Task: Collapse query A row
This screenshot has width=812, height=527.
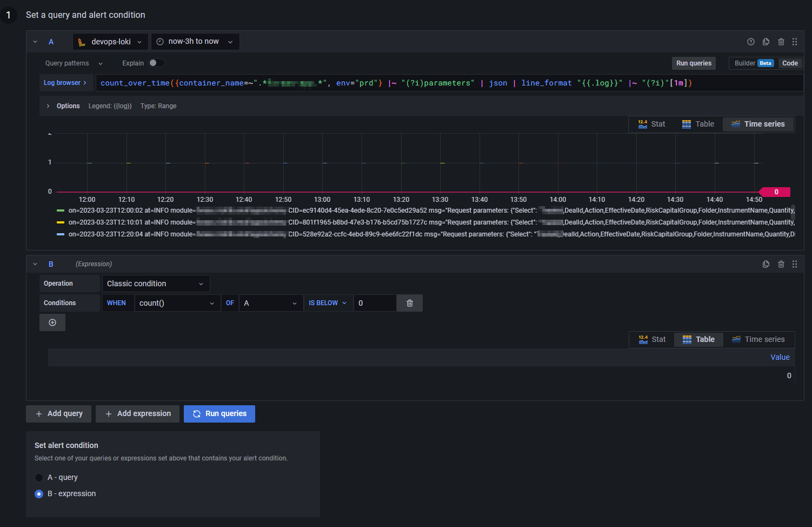Action: click(x=35, y=42)
